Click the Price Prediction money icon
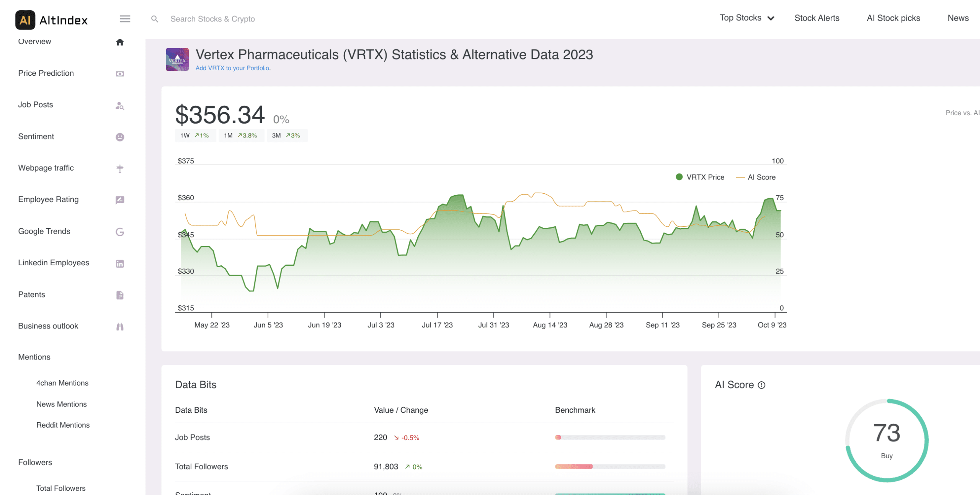 [x=120, y=74]
